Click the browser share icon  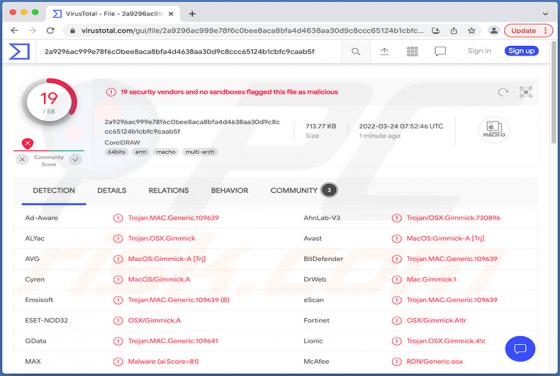click(x=454, y=31)
